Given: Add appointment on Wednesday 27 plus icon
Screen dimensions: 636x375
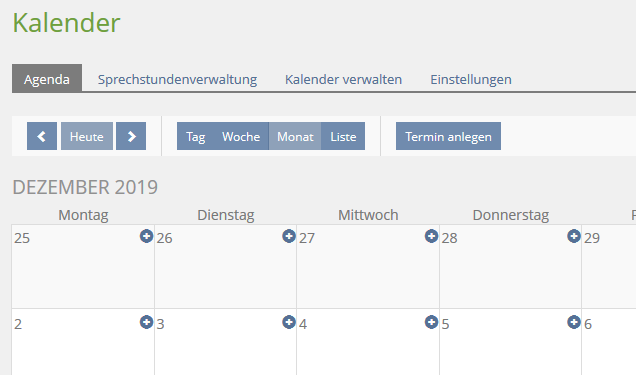Looking at the screenshot, I should 432,236.
